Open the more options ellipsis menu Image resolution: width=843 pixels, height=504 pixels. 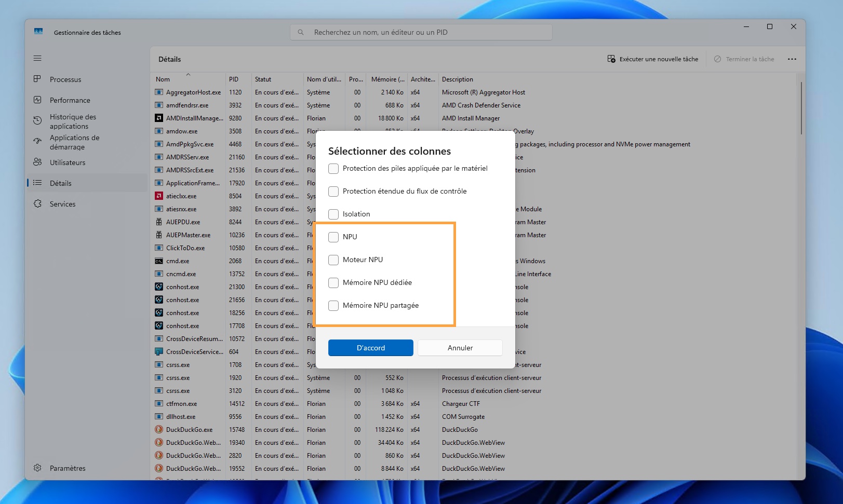coord(792,59)
